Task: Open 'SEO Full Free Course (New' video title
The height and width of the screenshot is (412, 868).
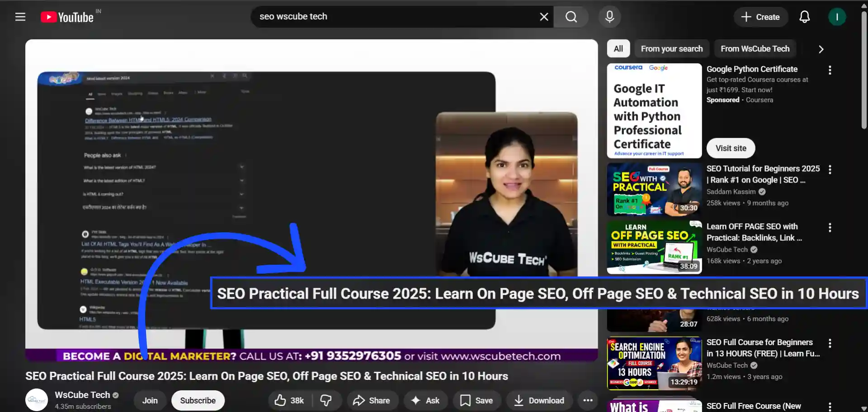Action: [754, 406]
